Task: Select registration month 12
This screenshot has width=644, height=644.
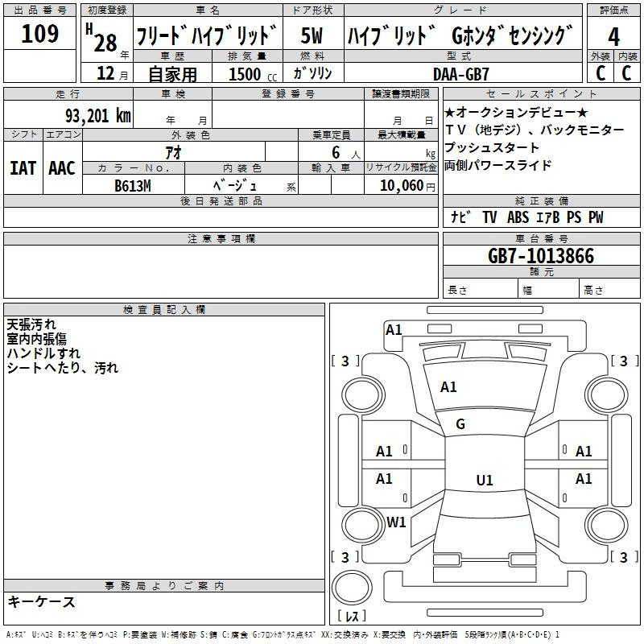Action: [x=105, y=73]
